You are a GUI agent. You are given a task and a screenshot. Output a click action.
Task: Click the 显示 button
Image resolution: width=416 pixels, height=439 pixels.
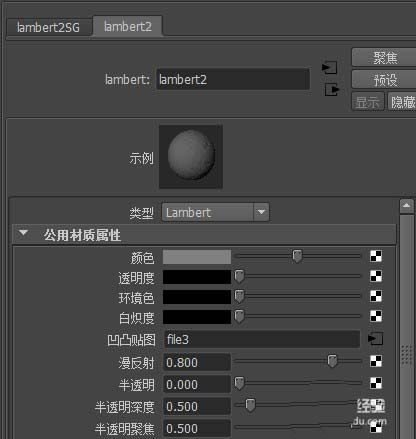click(x=368, y=102)
